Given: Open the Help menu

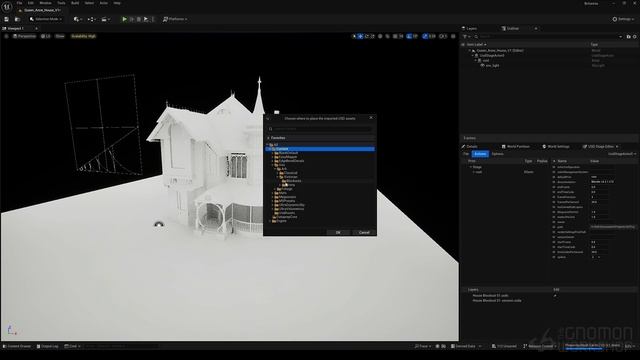Looking at the screenshot, I should [117, 3].
